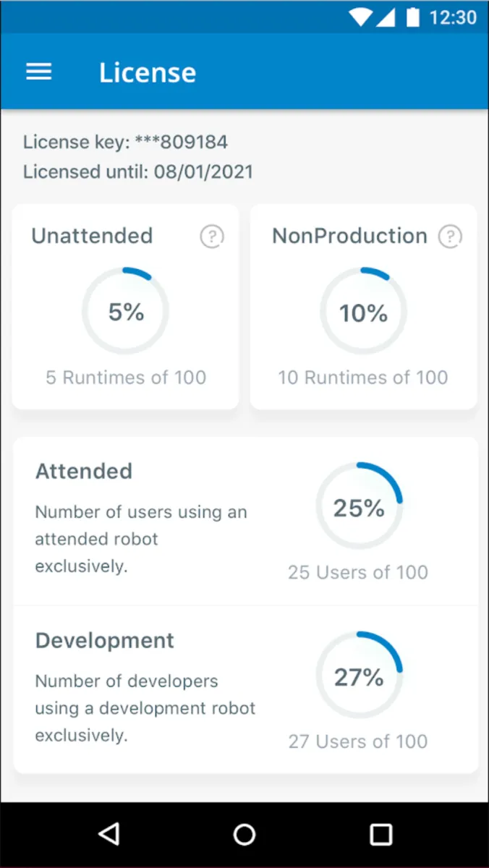Tap the Licensed until date line
The width and height of the screenshot is (489, 868).
(138, 172)
